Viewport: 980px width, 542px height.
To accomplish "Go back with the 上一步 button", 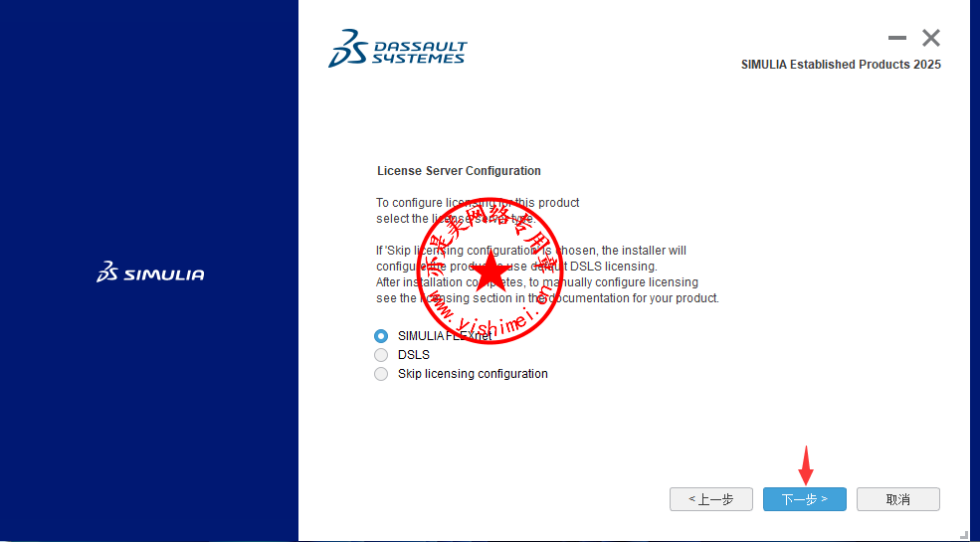I will [711, 499].
